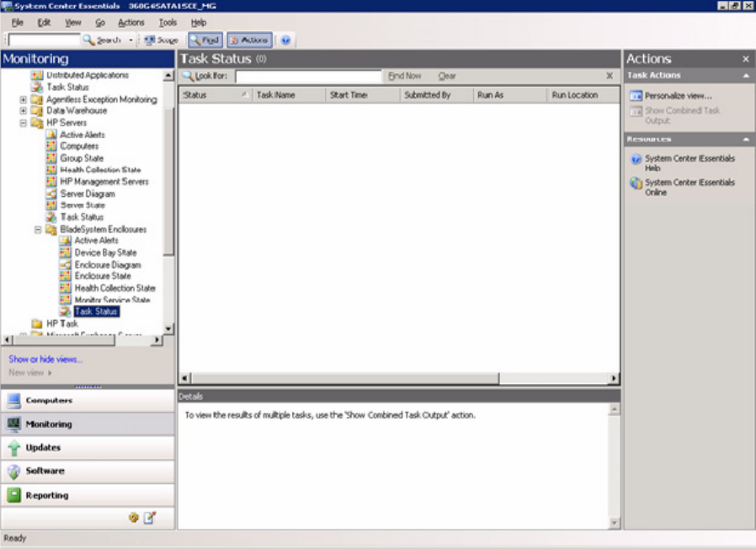Open the Computers workspace icon
Screen dimensions: 756x549
[x=13, y=401]
